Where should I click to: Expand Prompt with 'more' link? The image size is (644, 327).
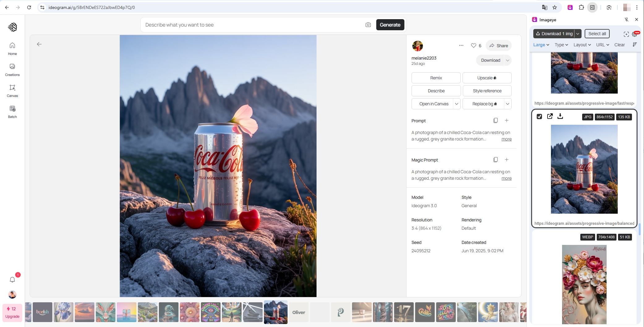(506, 139)
